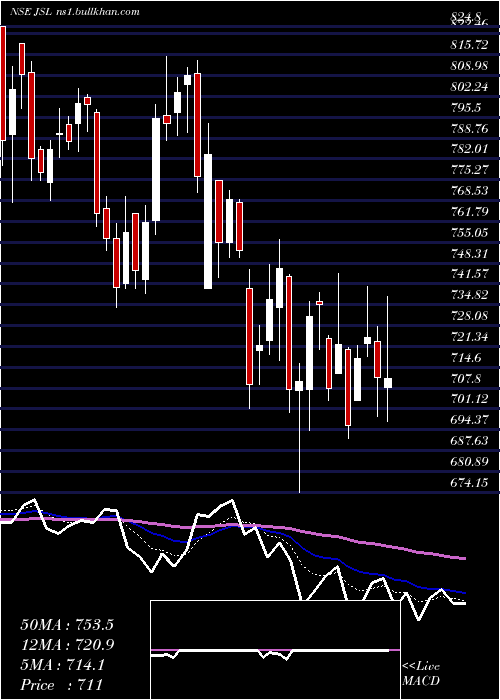500x700 pixels.
Task: Click the 680.89 price axis label
Action: pyautogui.click(x=469, y=462)
